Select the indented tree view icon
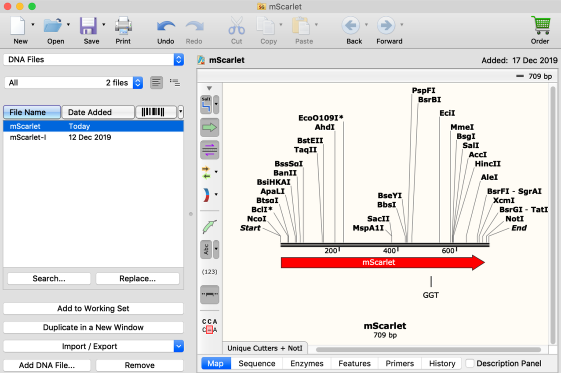 (x=175, y=83)
